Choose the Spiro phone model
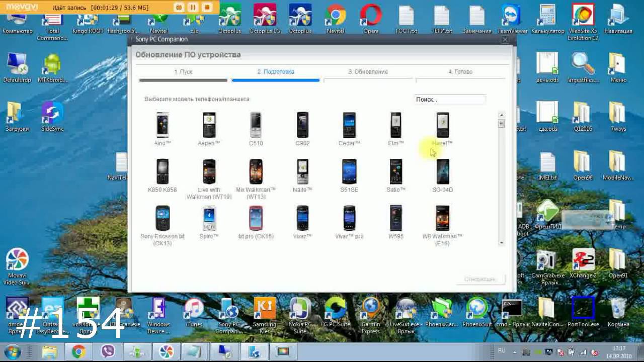The height and width of the screenshot is (362, 644). coord(209,222)
